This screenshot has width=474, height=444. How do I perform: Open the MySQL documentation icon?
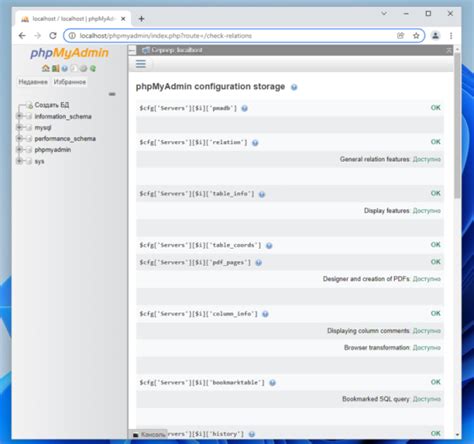tap(74, 68)
